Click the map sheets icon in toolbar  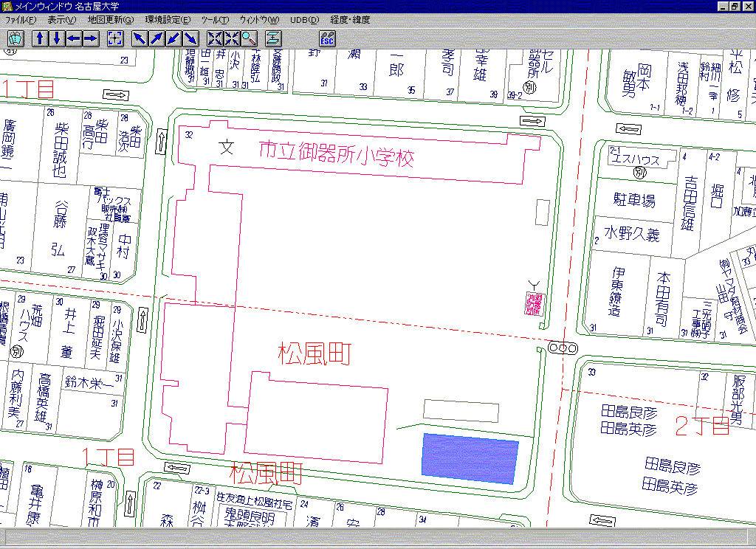[16, 38]
